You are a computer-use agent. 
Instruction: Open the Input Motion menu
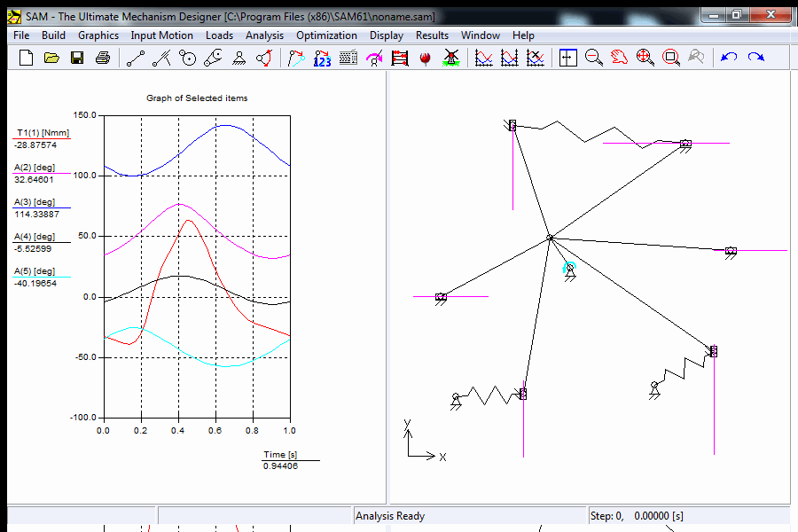(161, 35)
